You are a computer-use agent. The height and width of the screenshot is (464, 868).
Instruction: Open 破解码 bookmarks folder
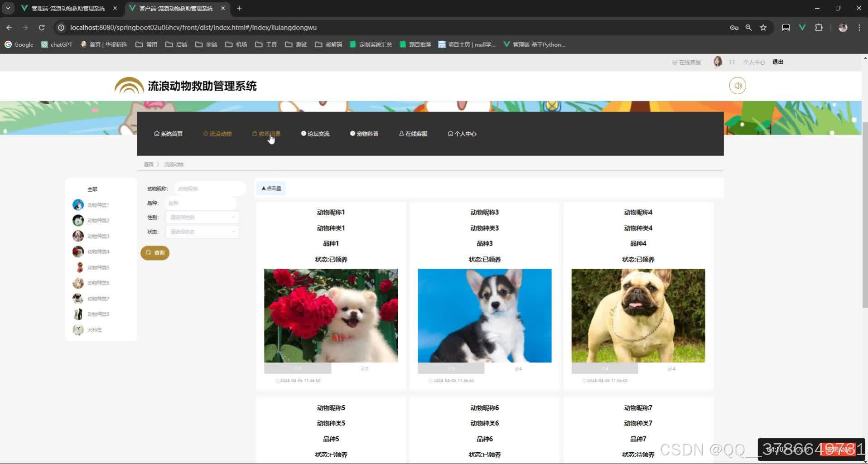pos(328,44)
